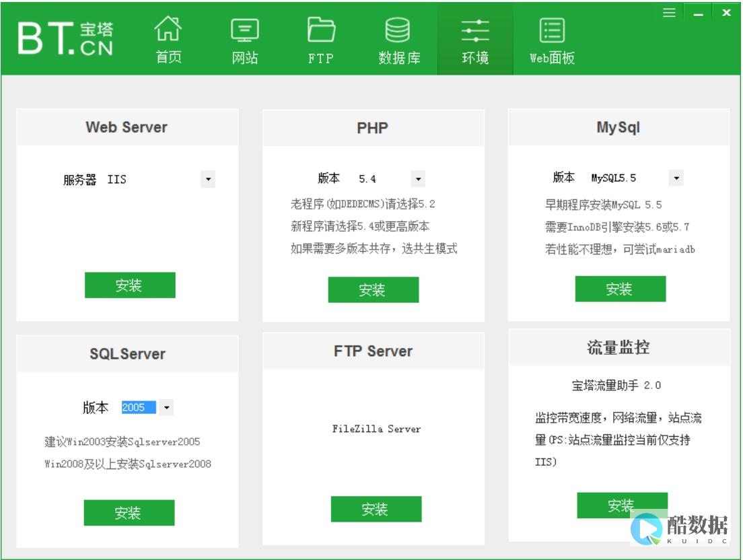
Task: Click the BT.CN 宝塔 logo
Action: click(x=65, y=38)
